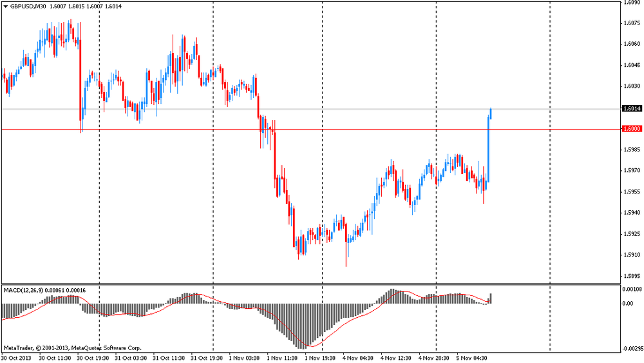Click the 5 Nov 04:30 time label

click(x=473, y=357)
